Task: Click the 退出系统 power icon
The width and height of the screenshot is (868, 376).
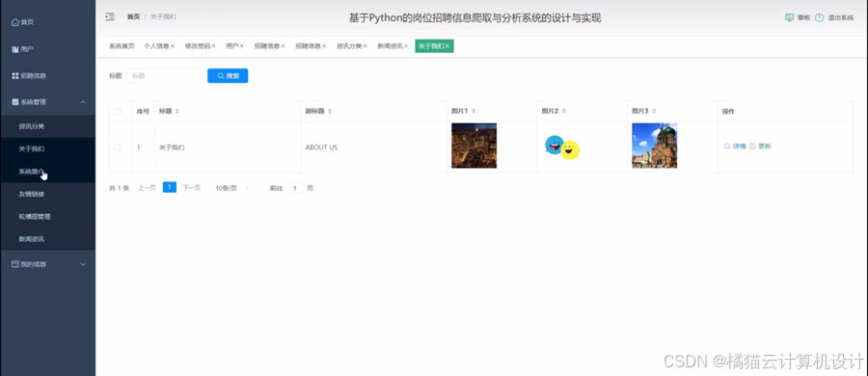Action: coord(819,17)
